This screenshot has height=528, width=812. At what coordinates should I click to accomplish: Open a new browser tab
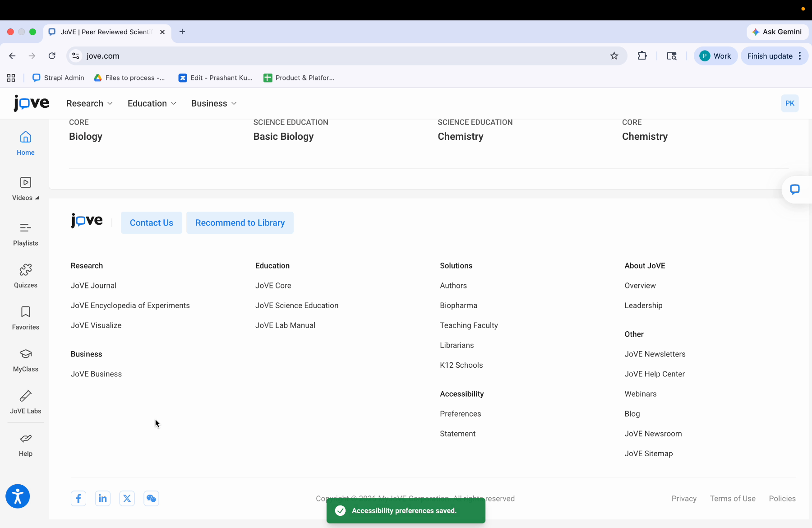(x=182, y=32)
